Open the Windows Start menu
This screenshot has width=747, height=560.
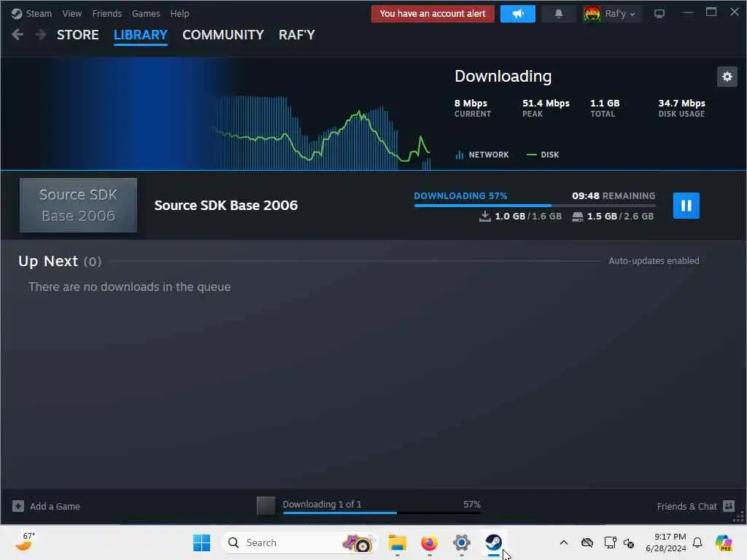(201, 542)
